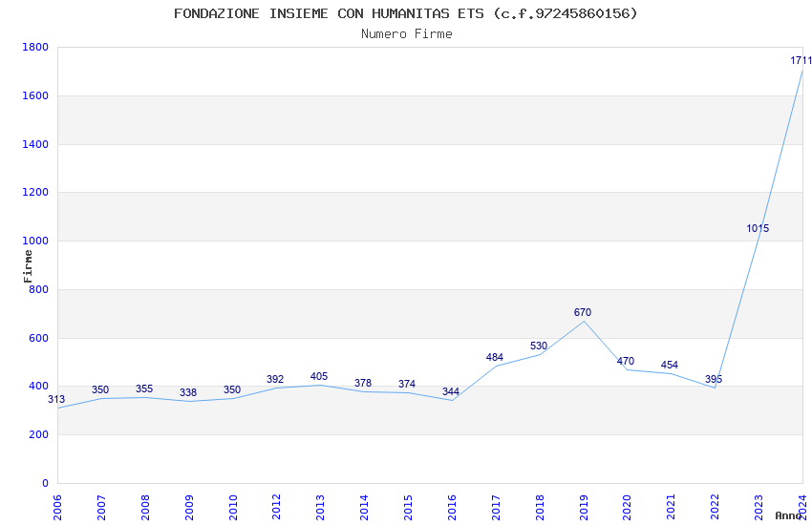The height and width of the screenshot is (525, 812).
Task: Click the 'Firme' vertical axis title
Action: tap(28, 266)
